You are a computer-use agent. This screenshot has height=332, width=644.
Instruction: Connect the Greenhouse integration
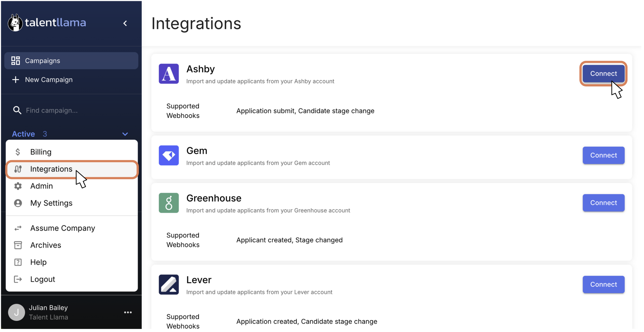pos(603,203)
